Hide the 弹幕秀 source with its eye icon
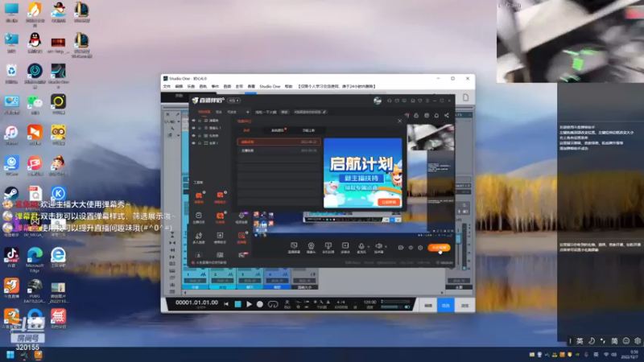644x362 pixels. (193, 121)
